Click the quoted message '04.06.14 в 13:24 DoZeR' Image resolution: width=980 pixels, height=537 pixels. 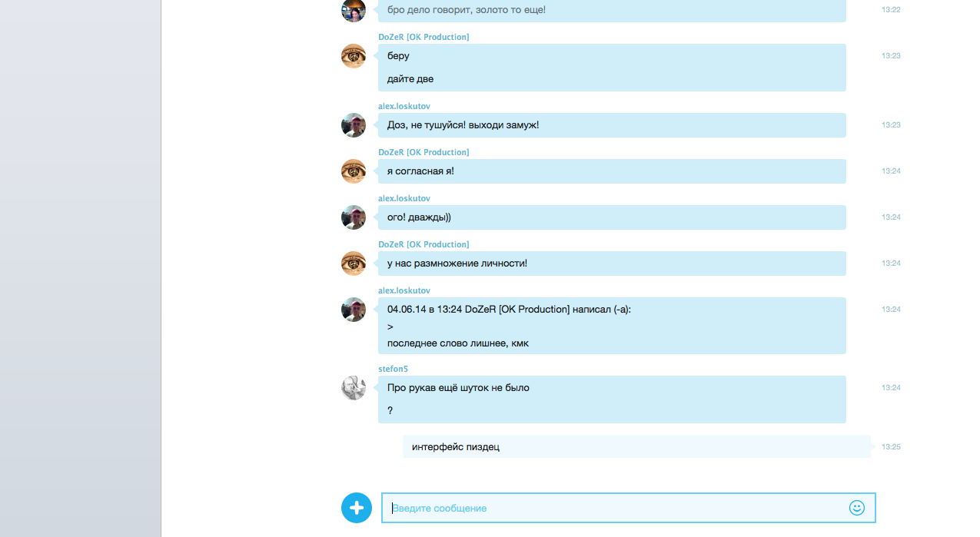coord(612,326)
